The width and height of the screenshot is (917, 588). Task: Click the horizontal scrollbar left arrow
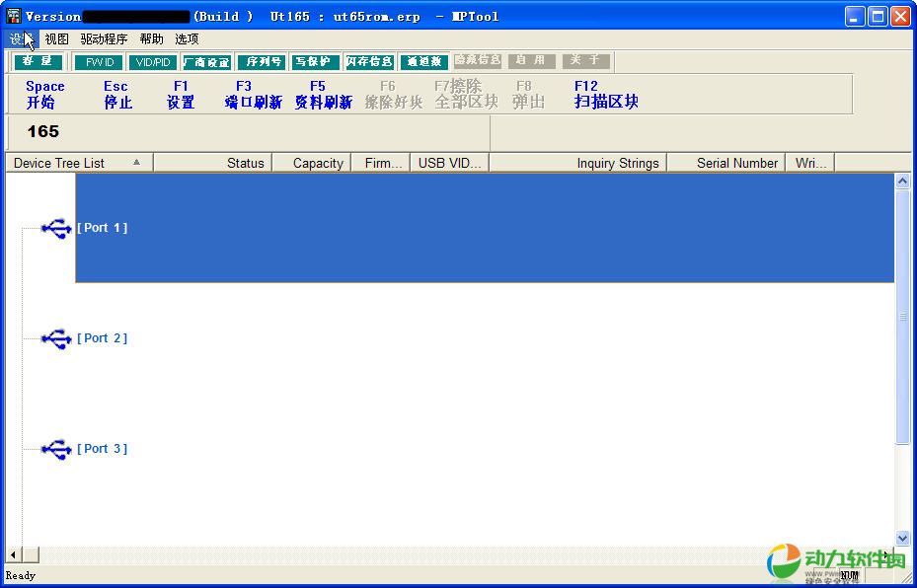coord(13,554)
